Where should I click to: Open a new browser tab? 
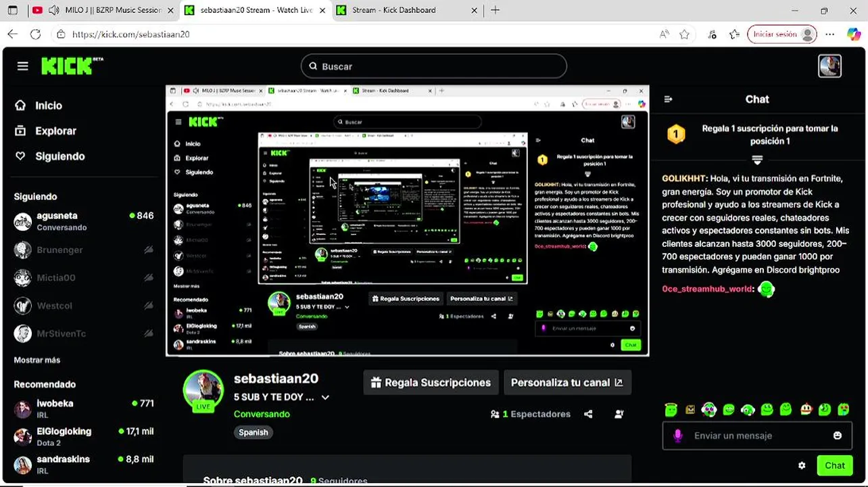pyautogui.click(x=496, y=10)
